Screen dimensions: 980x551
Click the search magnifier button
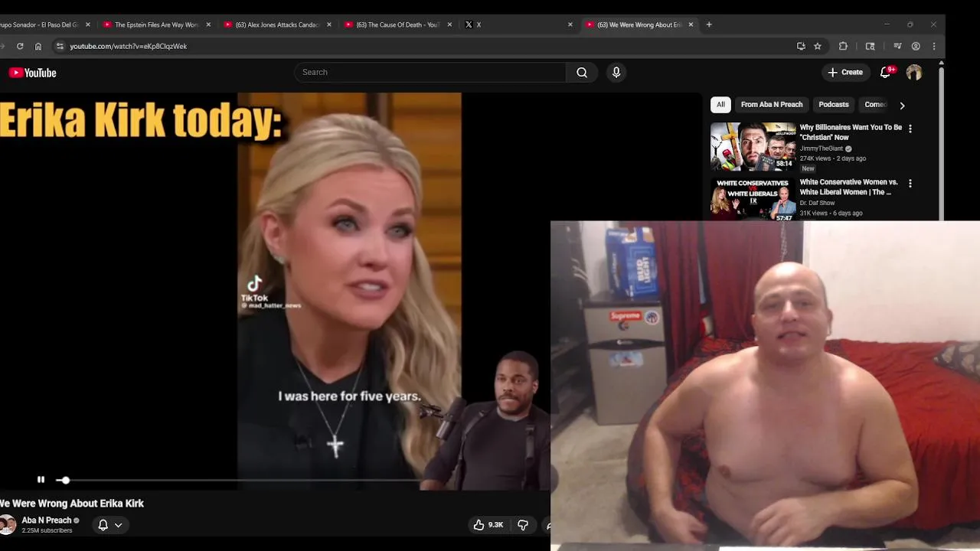(582, 72)
